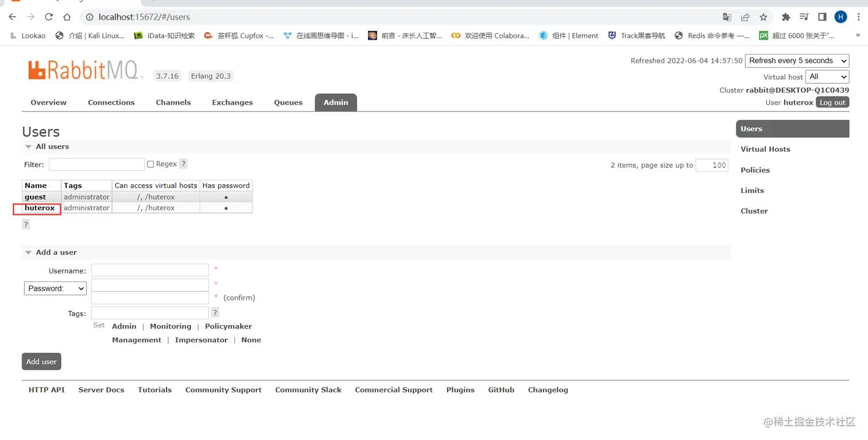This screenshot has height=440, width=868.
Task: Open the Lookao bookmark
Action: tap(28, 36)
